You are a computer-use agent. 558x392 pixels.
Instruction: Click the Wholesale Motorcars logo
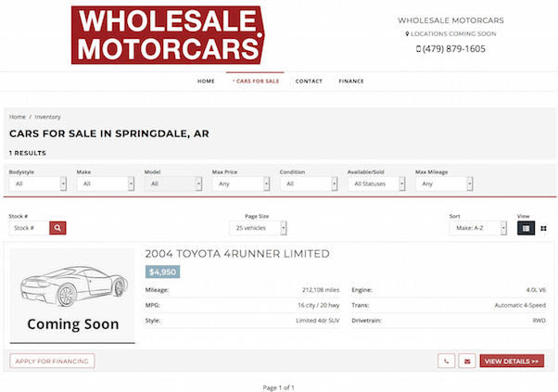click(168, 35)
